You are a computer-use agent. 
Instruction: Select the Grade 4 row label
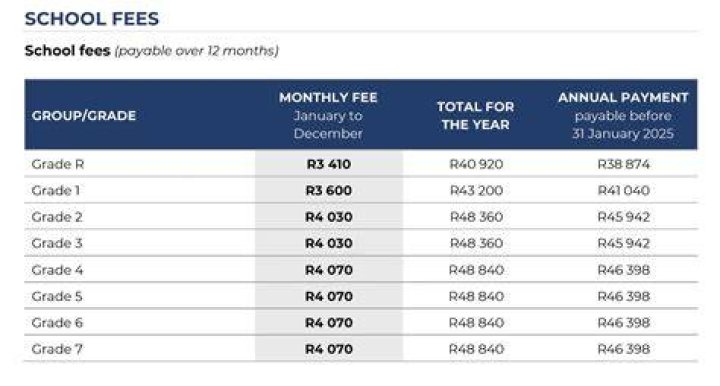click(x=57, y=270)
